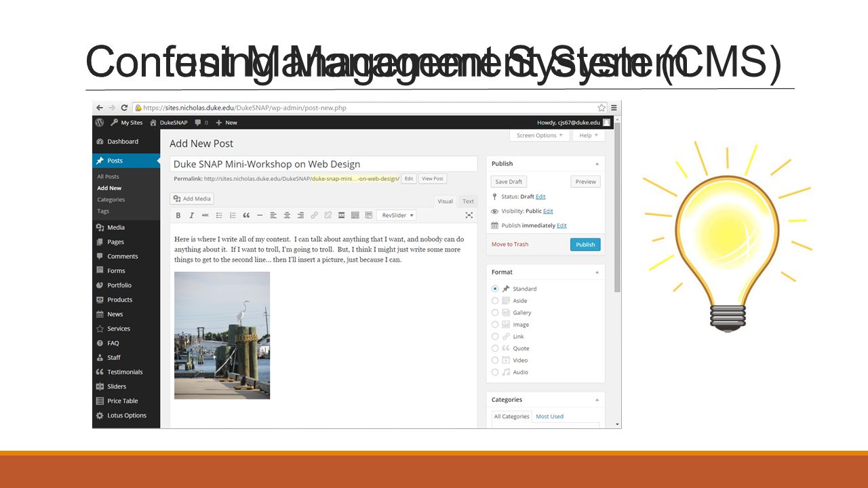Image resolution: width=868 pixels, height=488 pixels.
Task: Click the WordPress logo in admin bar
Action: point(100,123)
